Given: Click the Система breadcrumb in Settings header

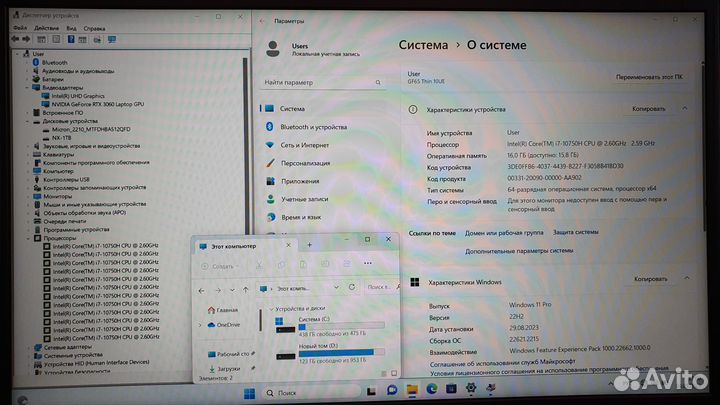Looking at the screenshot, I should 423,45.
